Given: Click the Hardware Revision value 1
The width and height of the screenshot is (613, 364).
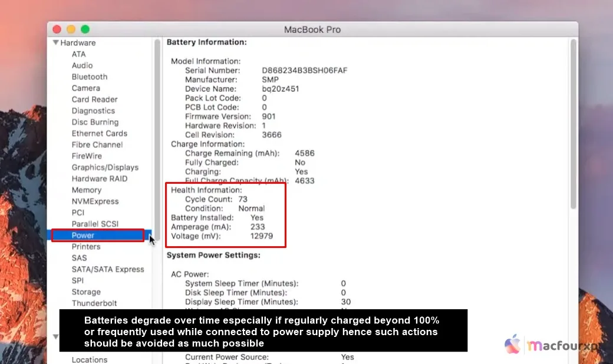Looking at the screenshot, I should [264, 126].
